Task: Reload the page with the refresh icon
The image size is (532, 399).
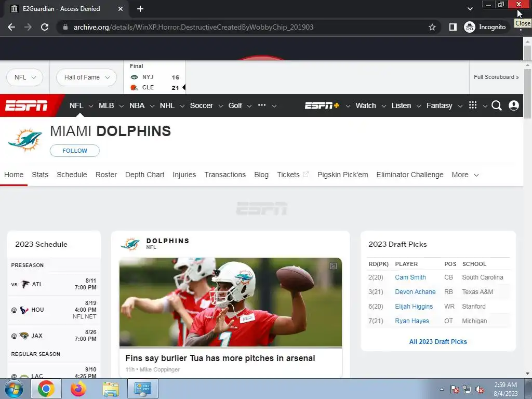Action: coord(45,27)
